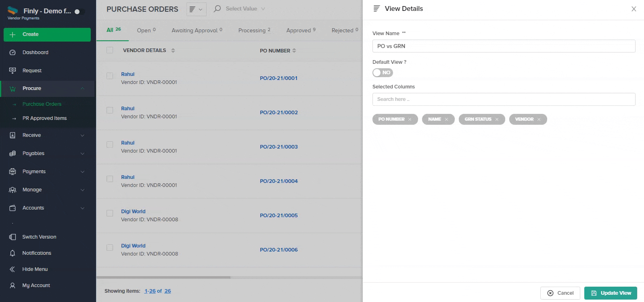Screen dimensions: 644x302
Task: Toggle the switch beside Finly Demo title
Action: click(79, 12)
